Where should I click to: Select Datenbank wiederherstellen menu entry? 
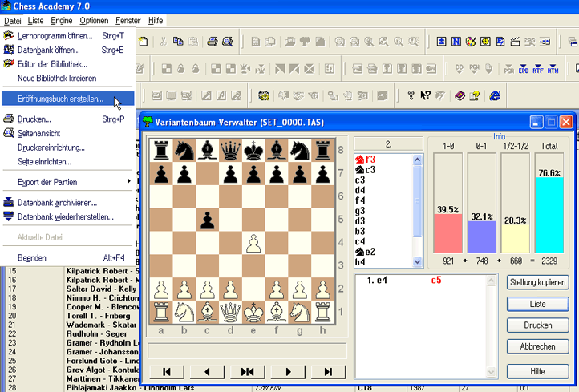click(x=68, y=216)
